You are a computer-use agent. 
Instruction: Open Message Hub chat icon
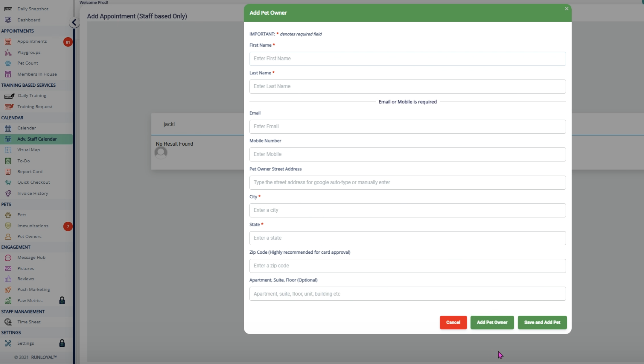click(8, 258)
